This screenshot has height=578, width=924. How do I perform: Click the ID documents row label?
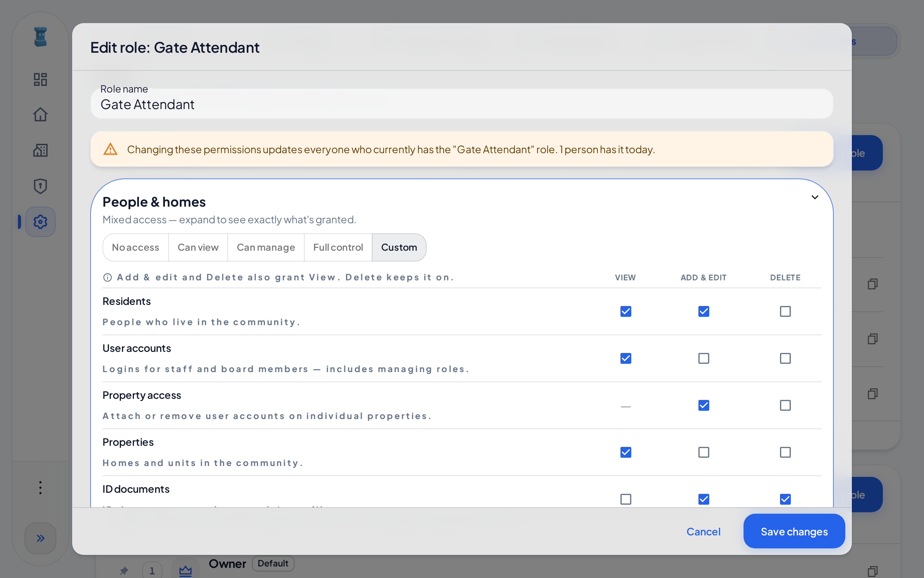(136, 489)
